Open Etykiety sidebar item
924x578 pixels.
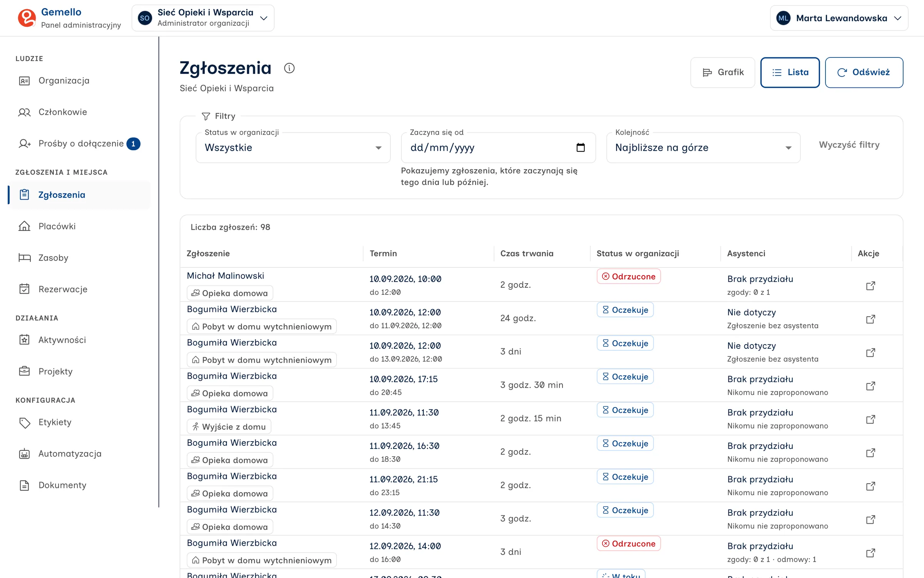79,423
